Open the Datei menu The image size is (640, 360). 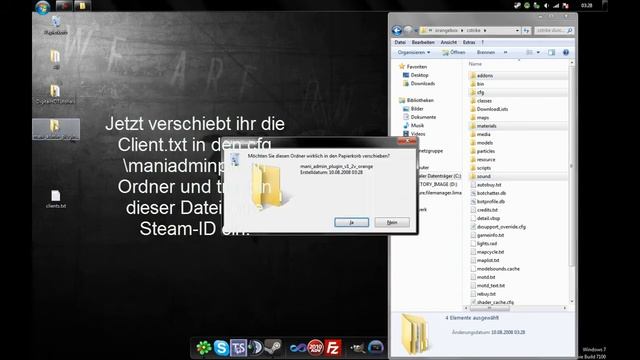pos(400,42)
